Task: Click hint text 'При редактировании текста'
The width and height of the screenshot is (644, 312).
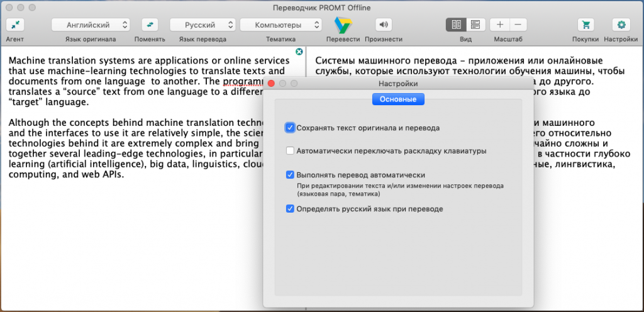Action: pyautogui.click(x=335, y=186)
